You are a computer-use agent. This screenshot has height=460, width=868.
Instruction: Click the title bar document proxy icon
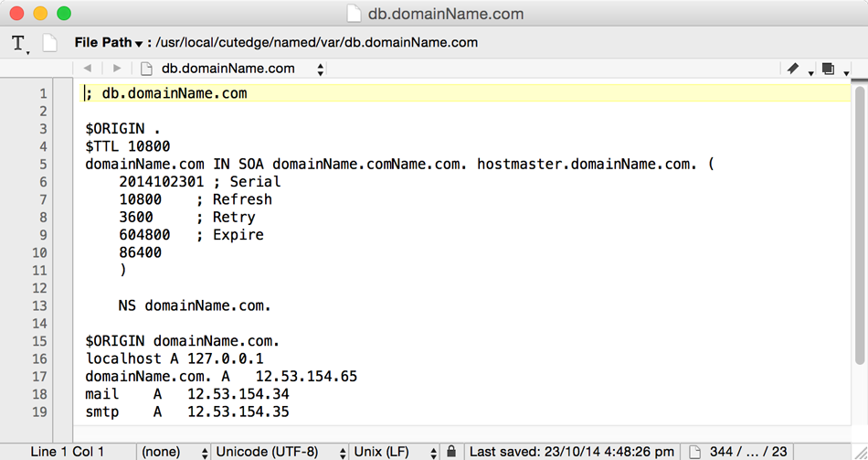(354, 14)
